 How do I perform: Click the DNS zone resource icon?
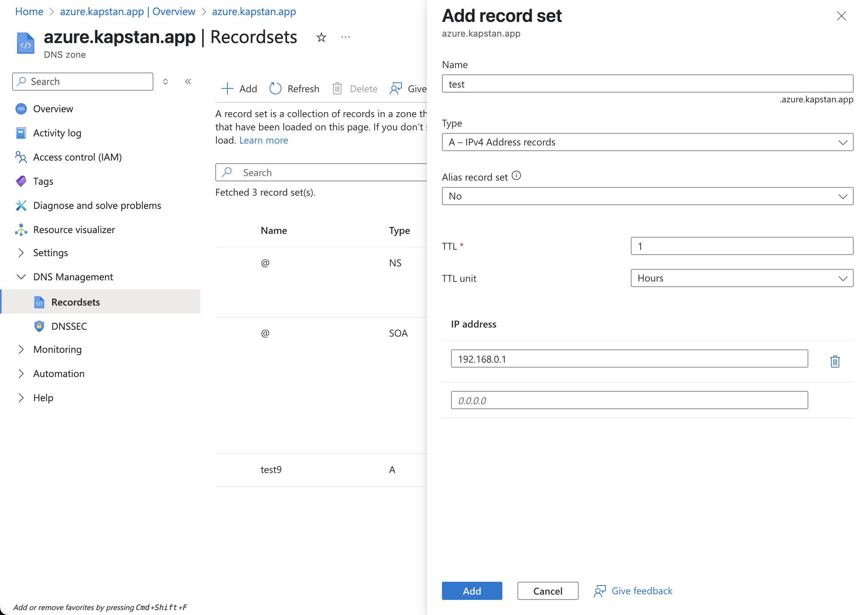pyautogui.click(x=25, y=43)
